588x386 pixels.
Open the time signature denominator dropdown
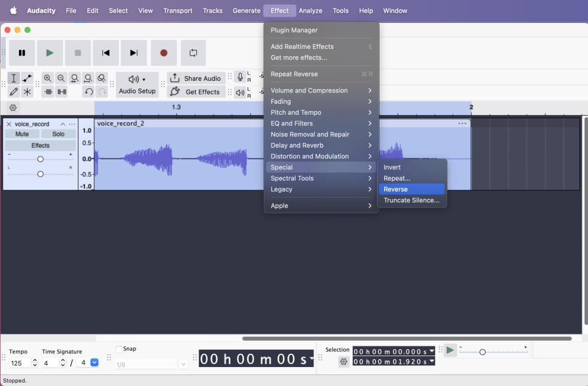coord(95,362)
